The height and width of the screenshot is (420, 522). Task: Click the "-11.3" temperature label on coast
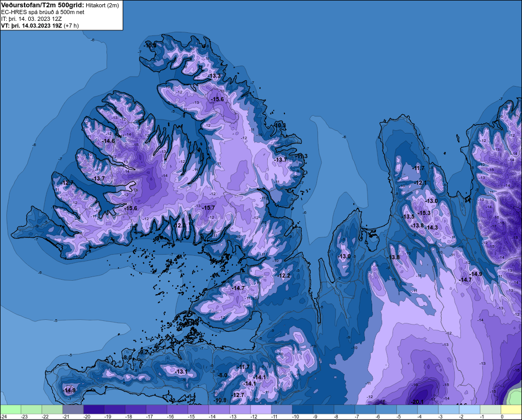pos(302,156)
